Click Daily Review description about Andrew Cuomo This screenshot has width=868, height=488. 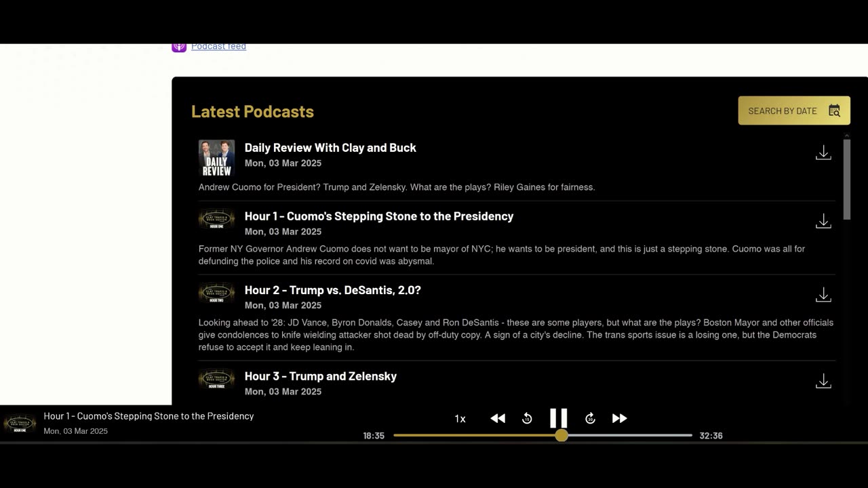tap(397, 187)
